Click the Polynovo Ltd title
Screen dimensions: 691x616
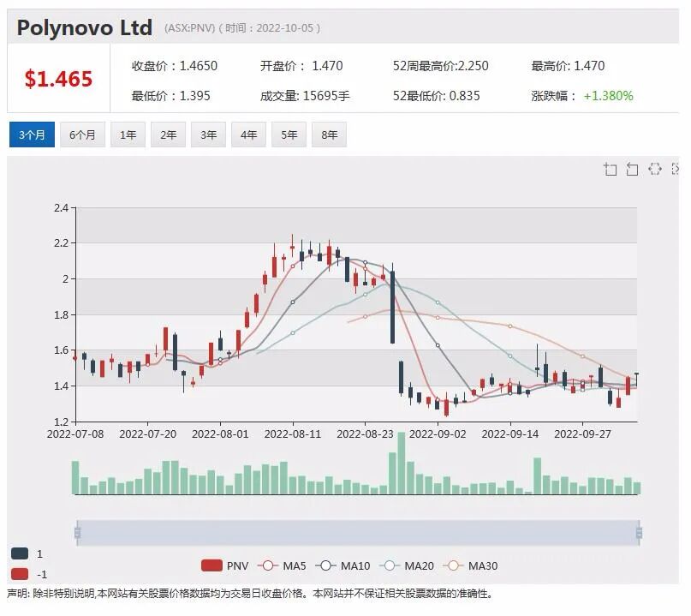click(85, 27)
